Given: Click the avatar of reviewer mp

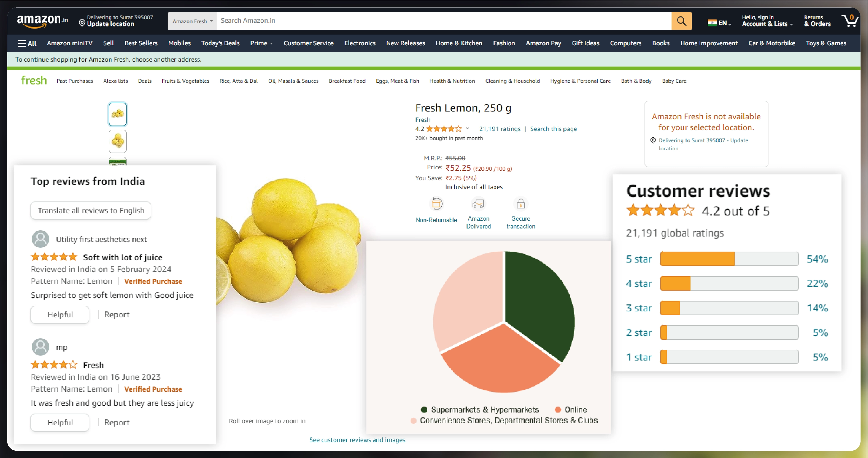Looking at the screenshot, I should [41, 347].
